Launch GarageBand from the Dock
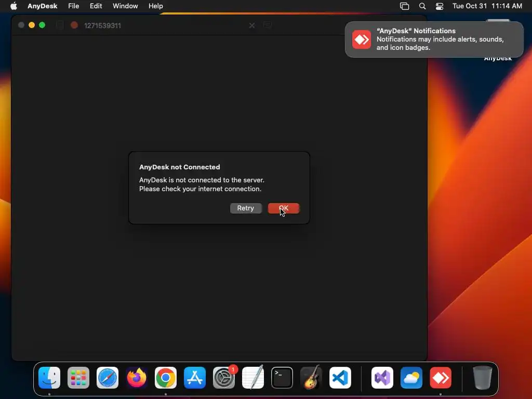Viewport: 532px width, 399px height. point(311,378)
